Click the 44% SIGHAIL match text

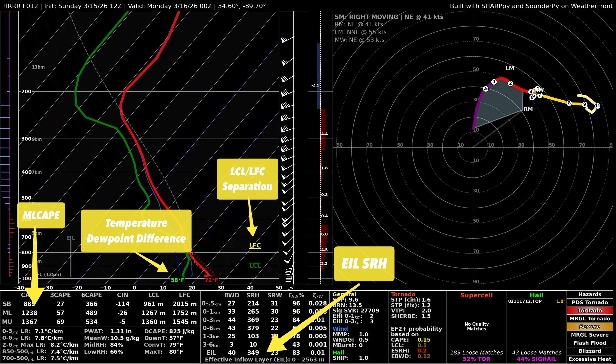pyautogui.click(x=536, y=359)
